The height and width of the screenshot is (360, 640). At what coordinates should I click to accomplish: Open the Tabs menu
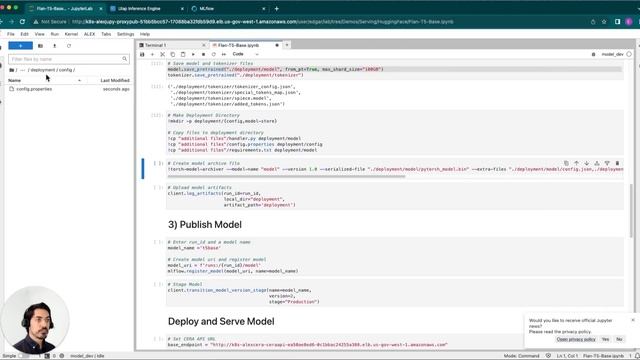(106, 34)
